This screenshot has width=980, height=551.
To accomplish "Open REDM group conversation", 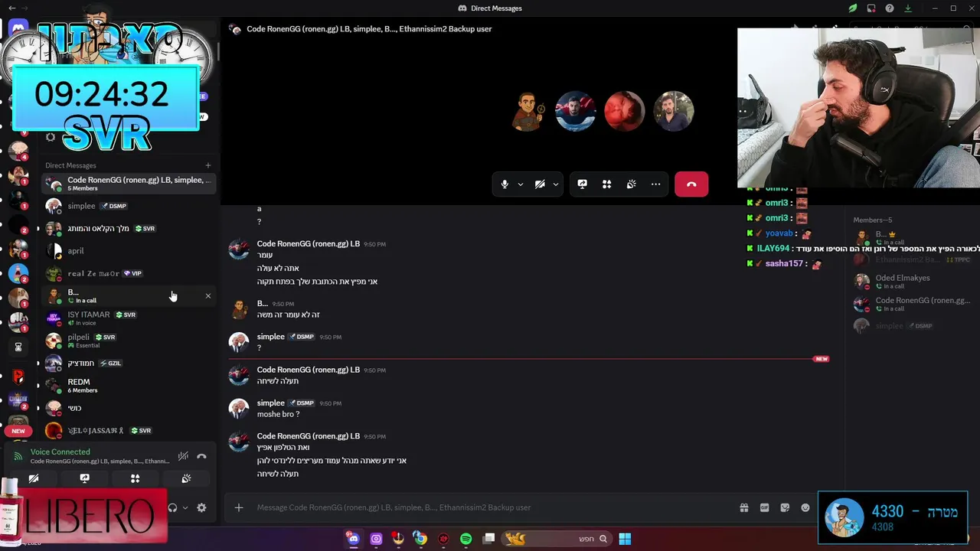I will pos(128,386).
